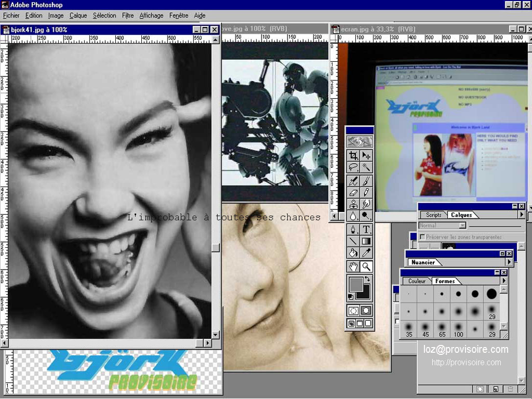Open the Edition menu
The height and width of the screenshot is (399, 532).
pyautogui.click(x=34, y=16)
